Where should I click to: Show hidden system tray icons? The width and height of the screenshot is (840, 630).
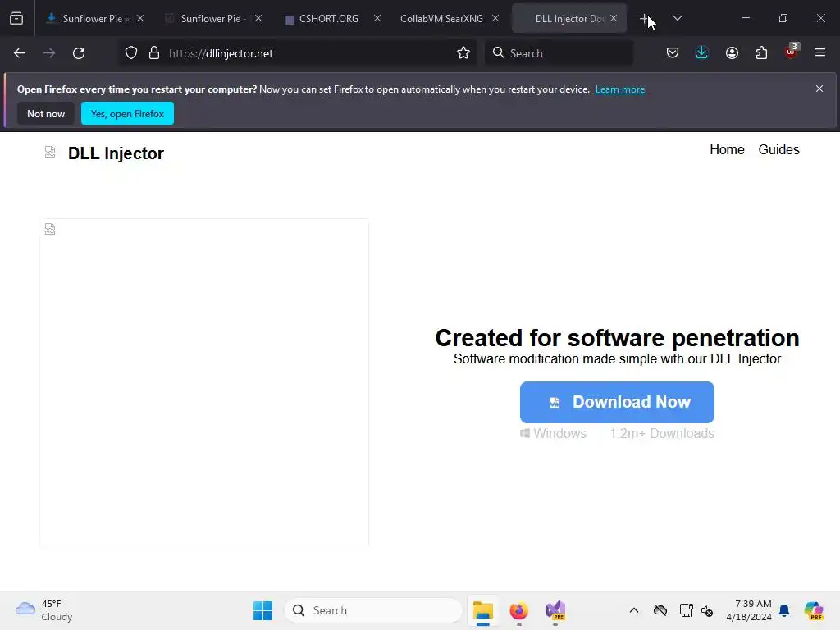[634, 610]
